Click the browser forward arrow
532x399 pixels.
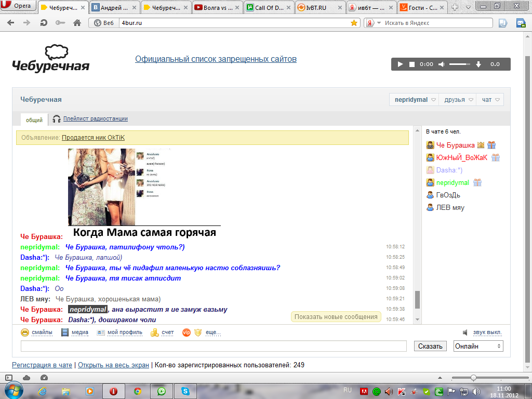(x=26, y=23)
